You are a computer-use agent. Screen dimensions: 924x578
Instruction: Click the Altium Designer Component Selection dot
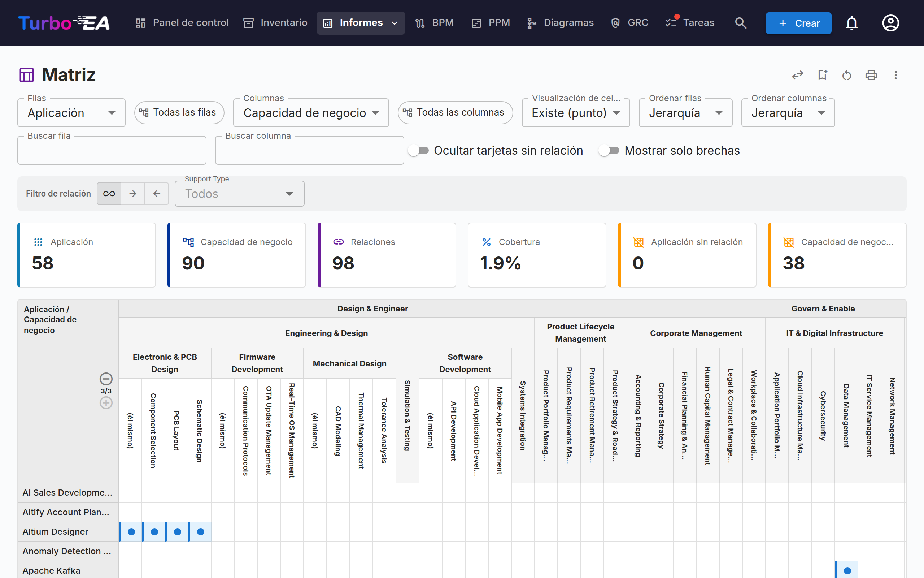coord(154,532)
